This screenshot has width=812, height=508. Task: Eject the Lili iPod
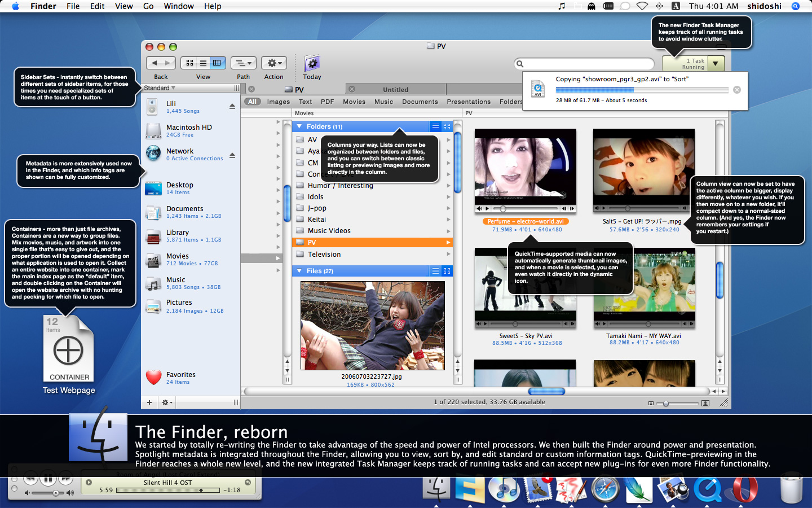coord(232,107)
